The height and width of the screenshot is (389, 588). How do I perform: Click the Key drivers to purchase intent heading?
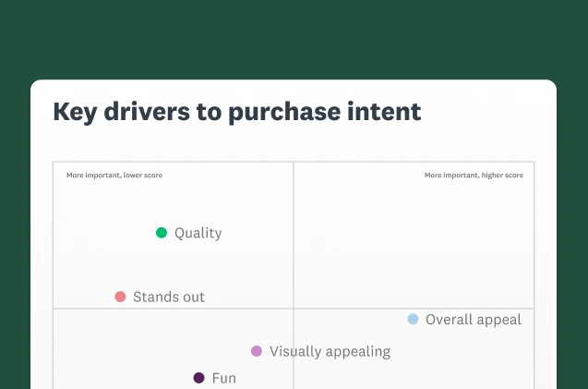tap(237, 112)
